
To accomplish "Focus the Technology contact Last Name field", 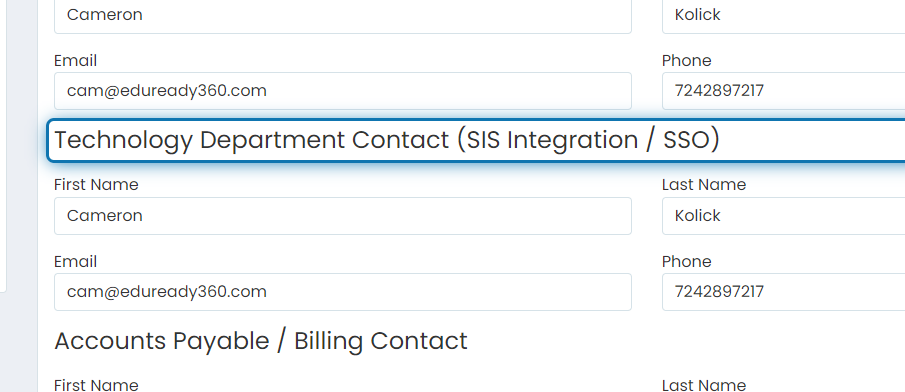I will point(783,216).
